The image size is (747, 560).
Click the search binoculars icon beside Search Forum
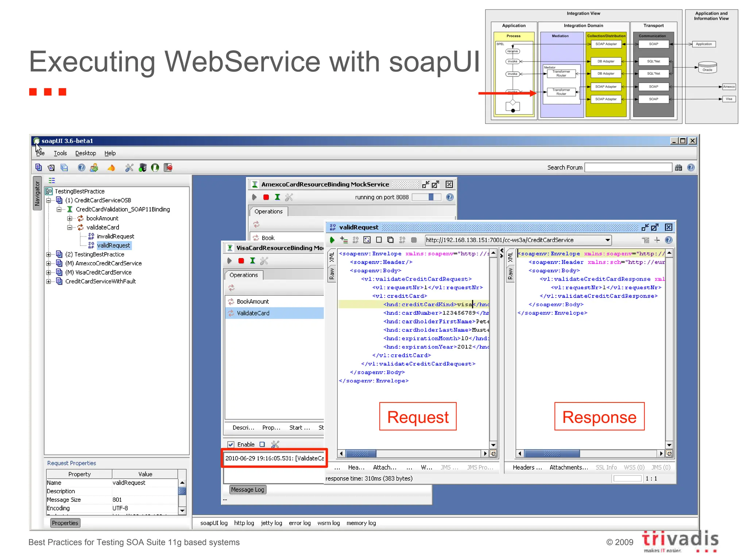coord(678,167)
